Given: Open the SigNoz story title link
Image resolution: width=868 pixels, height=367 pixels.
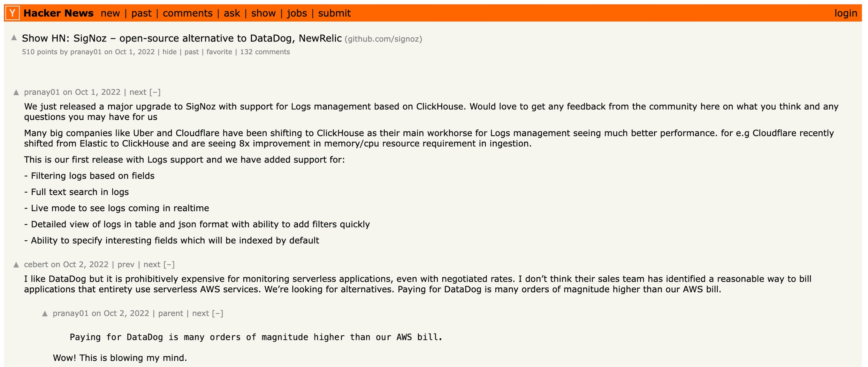Looking at the screenshot, I should (x=182, y=38).
